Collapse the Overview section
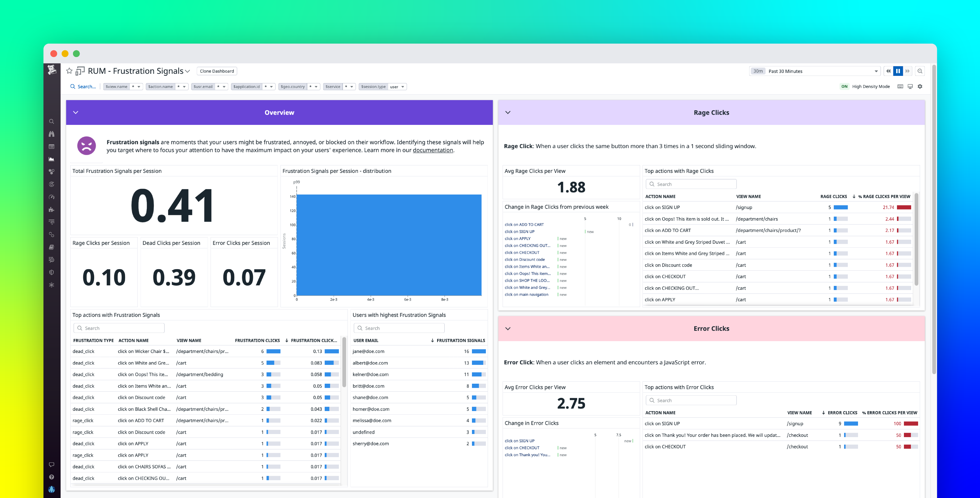980x498 pixels. tap(75, 112)
